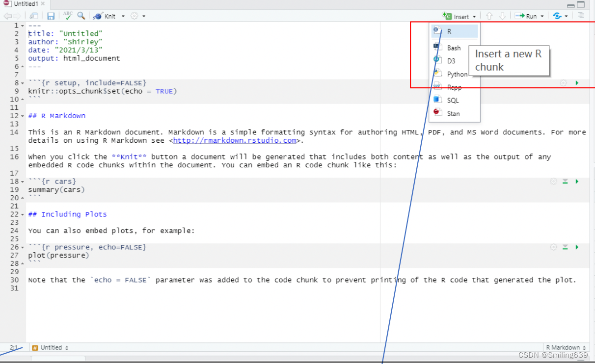Screen dimensions: 595x364
Task: Knit the document with yarn icon
Action: [105, 16]
